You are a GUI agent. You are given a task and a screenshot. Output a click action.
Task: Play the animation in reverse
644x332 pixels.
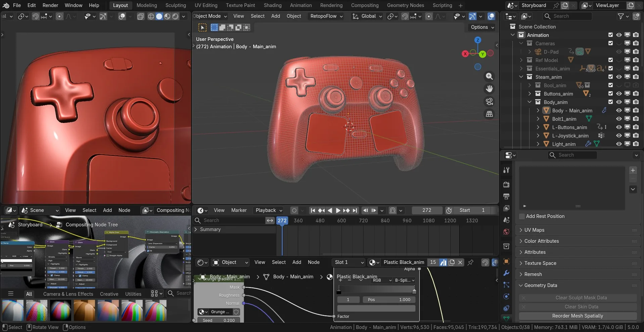coord(330,210)
